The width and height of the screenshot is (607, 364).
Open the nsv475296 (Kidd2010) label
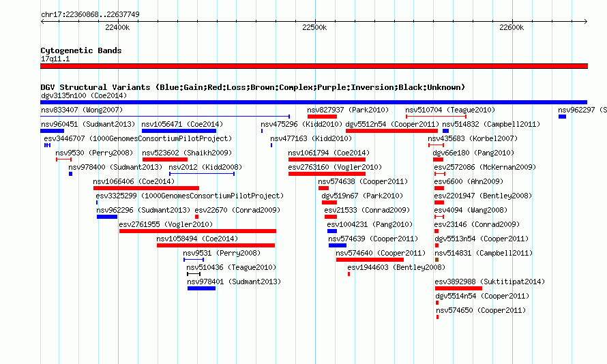pos(301,124)
